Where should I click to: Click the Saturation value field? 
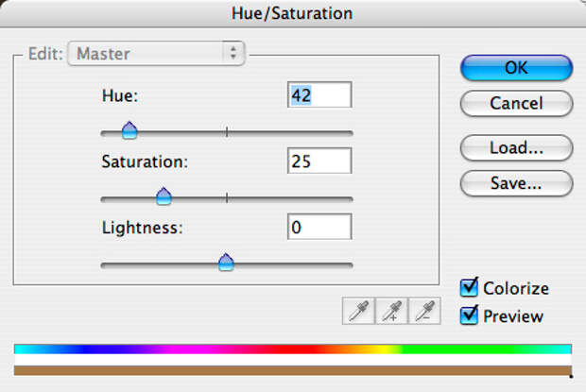(319, 161)
